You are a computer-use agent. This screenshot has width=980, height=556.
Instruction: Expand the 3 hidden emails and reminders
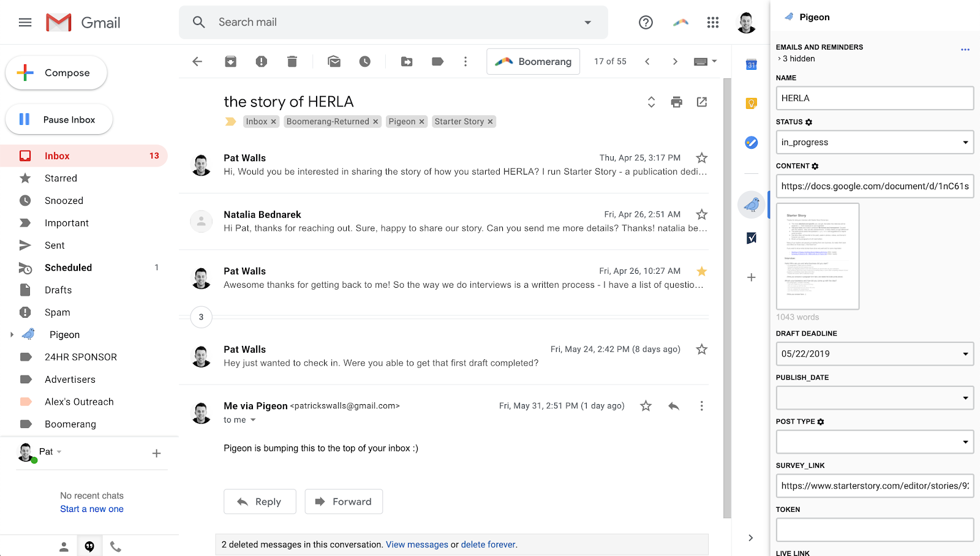pyautogui.click(x=797, y=59)
